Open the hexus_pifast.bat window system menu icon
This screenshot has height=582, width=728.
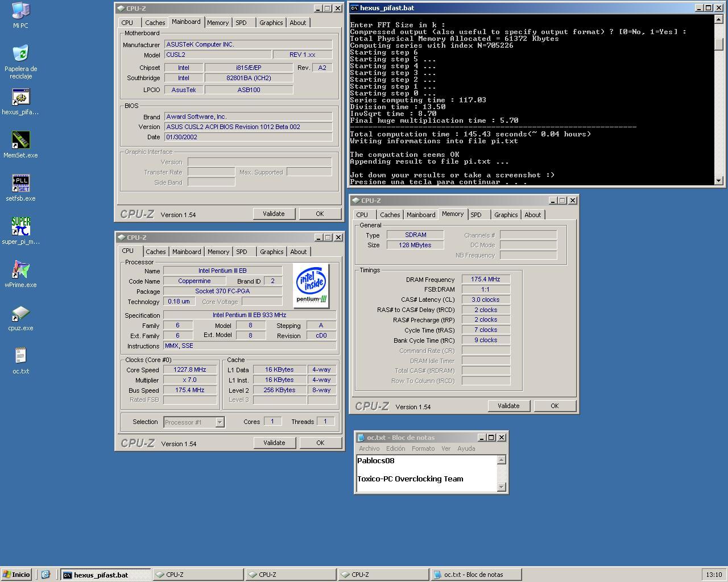click(354, 8)
